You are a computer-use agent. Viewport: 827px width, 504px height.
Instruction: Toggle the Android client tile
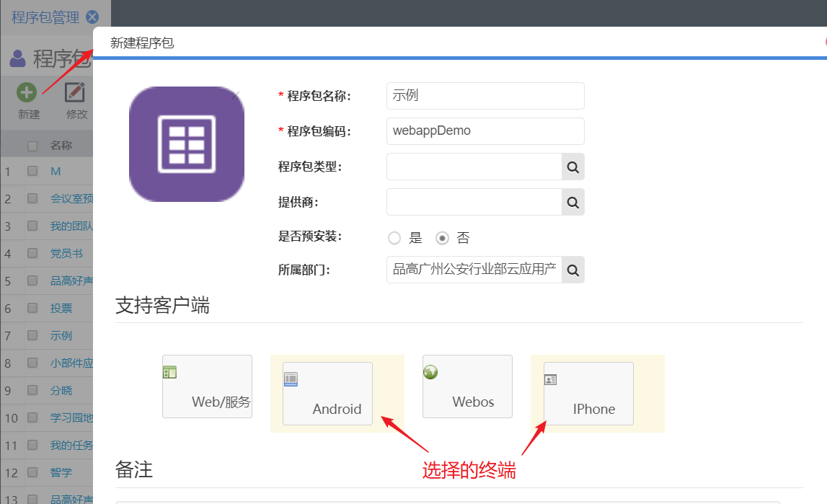click(x=327, y=394)
